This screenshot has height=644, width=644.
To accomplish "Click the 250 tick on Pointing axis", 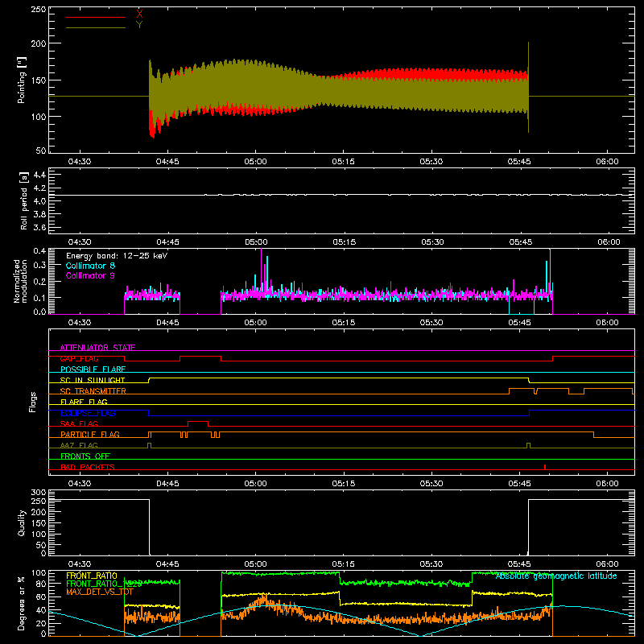I will tap(39, 10).
